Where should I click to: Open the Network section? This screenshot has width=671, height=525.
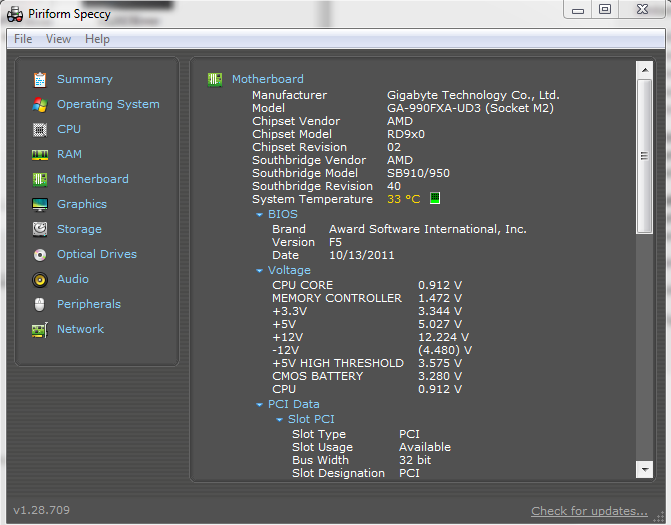pyautogui.click(x=80, y=329)
